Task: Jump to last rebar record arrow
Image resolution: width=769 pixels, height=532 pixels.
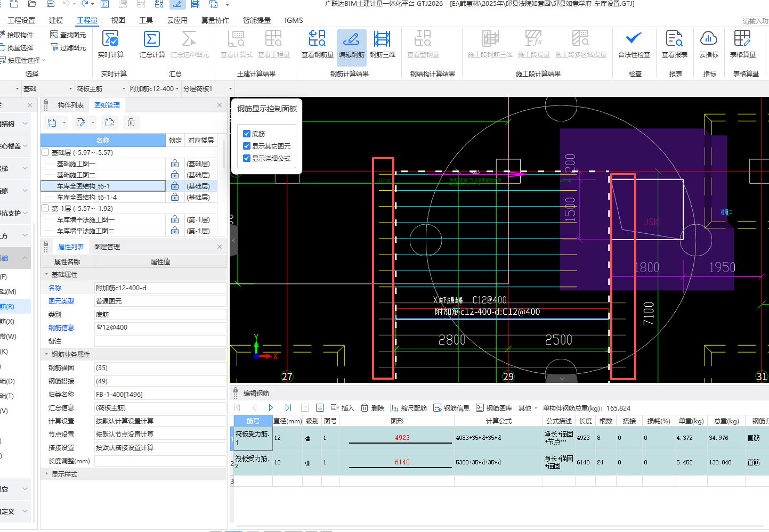Action: 288,408
